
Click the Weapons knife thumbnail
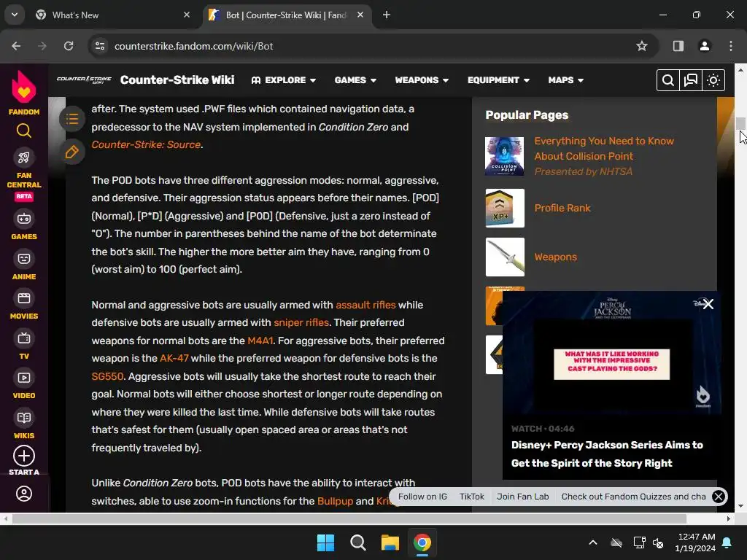[505, 257]
